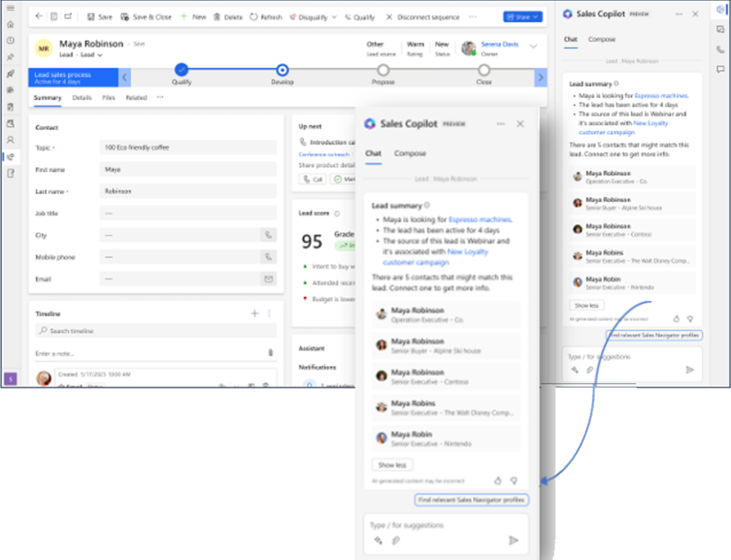731x560 pixels.
Task: Toggle thumbs up in enlarged Copilot popup
Action: click(498, 481)
